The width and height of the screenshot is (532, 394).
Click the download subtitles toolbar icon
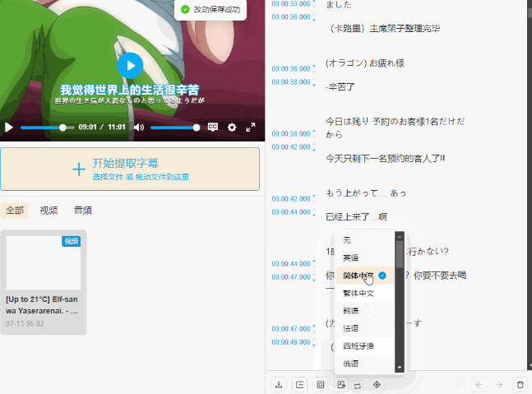tap(279, 384)
